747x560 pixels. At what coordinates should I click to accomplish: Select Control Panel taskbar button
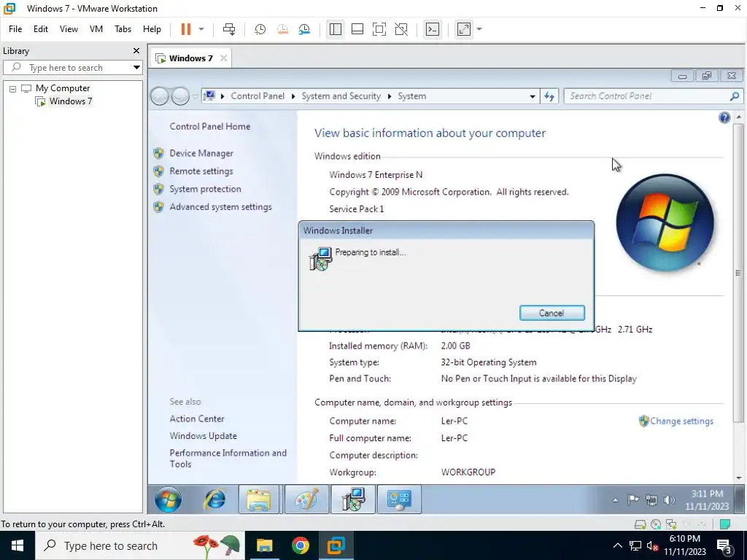pyautogui.click(x=399, y=500)
